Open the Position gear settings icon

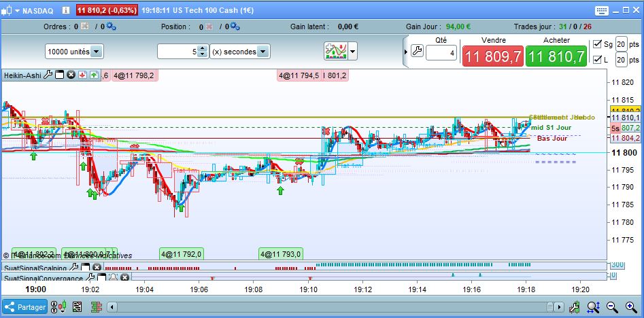tap(235, 26)
